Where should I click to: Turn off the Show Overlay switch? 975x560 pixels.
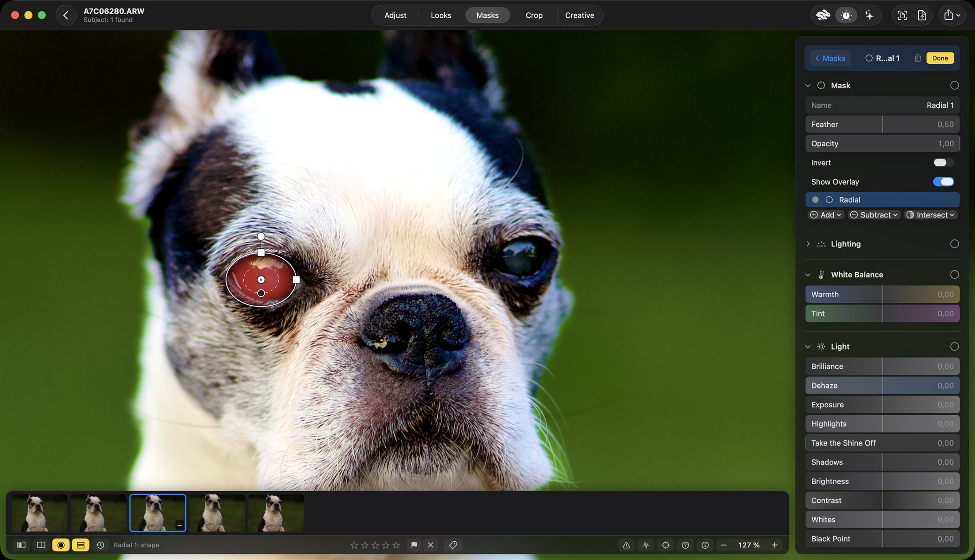click(x=943, y=182)
